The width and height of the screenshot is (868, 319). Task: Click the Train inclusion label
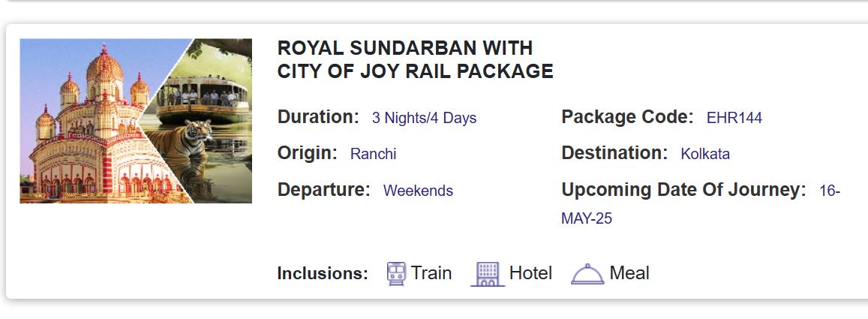tap(431, 273)
